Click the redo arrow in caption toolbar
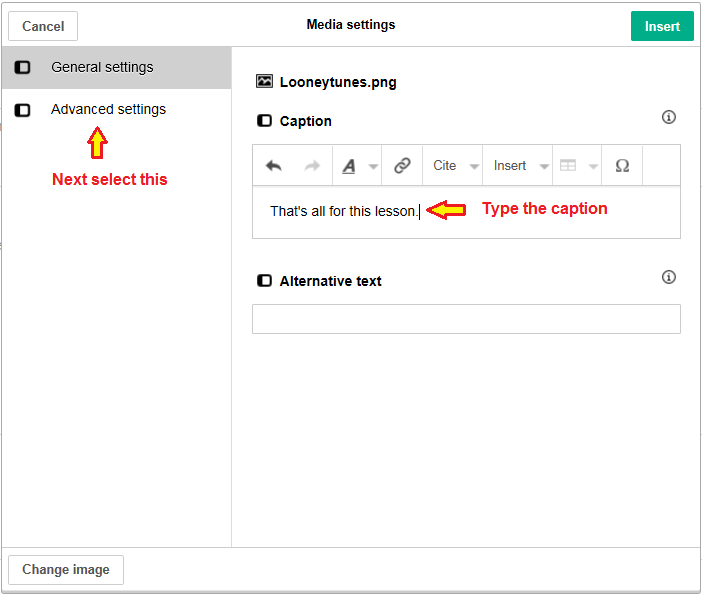Screen dimensions: 702x597 (312, 166)
